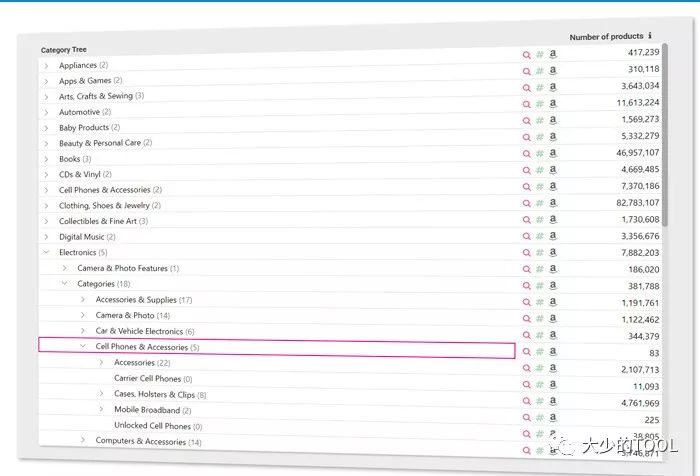700x476 pixels.
Task: Expand the Appliances category
Action: click(46, 66)
